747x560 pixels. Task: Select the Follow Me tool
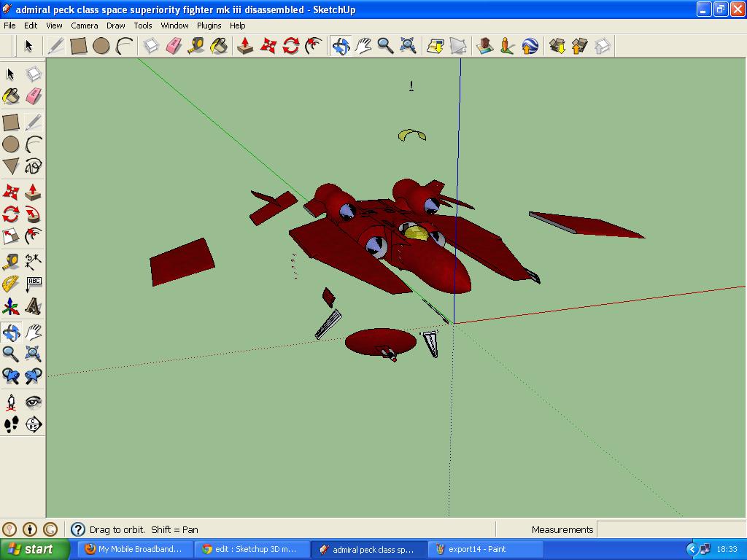click(34, 214)
